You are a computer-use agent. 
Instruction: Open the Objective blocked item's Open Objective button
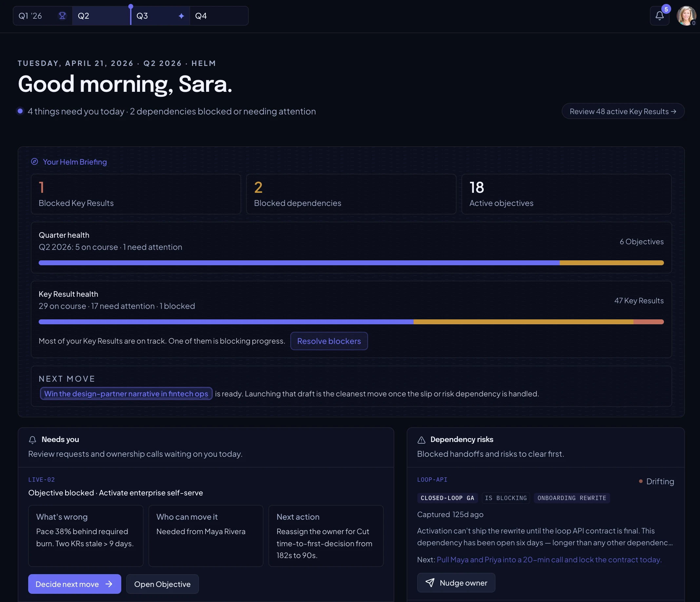(162, 584)
